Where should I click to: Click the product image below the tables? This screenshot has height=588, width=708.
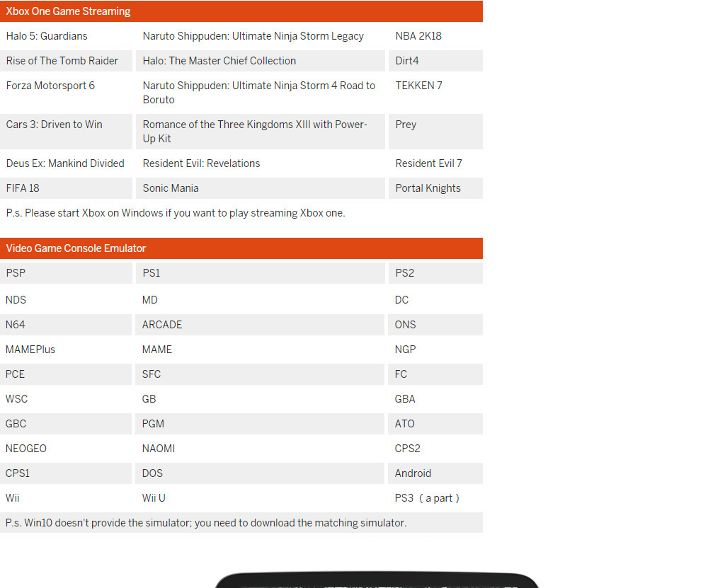[x=377, y=581]
